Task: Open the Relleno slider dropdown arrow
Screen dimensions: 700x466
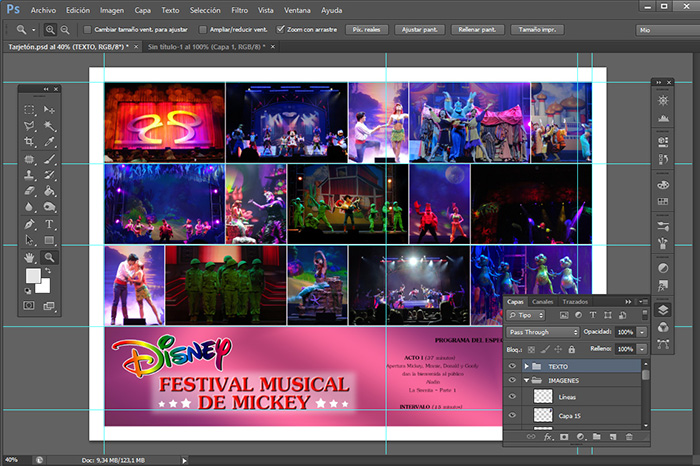Action: coord(642,349)
